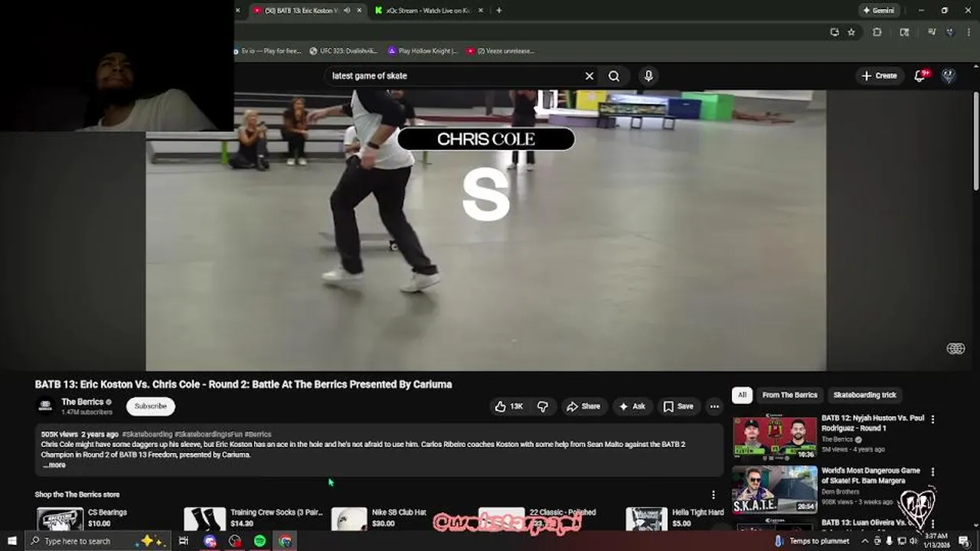Open the Windows notification center

pyautogui.click(x=964, y=541)
